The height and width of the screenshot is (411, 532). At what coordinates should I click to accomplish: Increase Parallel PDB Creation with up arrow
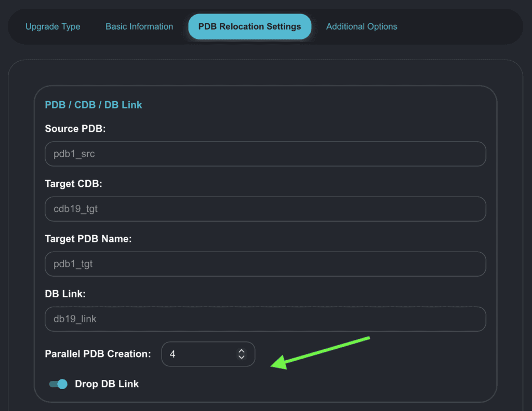[241, 351]
